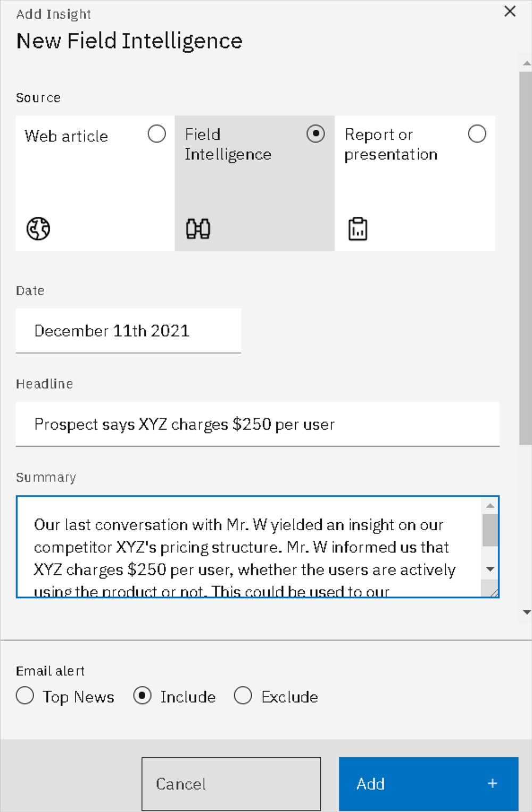532x812 pixels.
Task: Click the dialog scroll down arrow
Action: tap(526, 612)
